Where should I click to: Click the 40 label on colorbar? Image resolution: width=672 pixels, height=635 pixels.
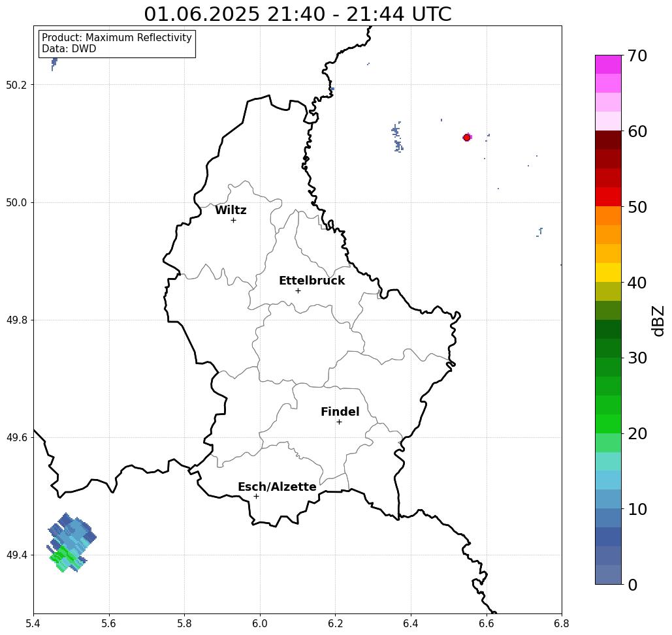(637, 283)
